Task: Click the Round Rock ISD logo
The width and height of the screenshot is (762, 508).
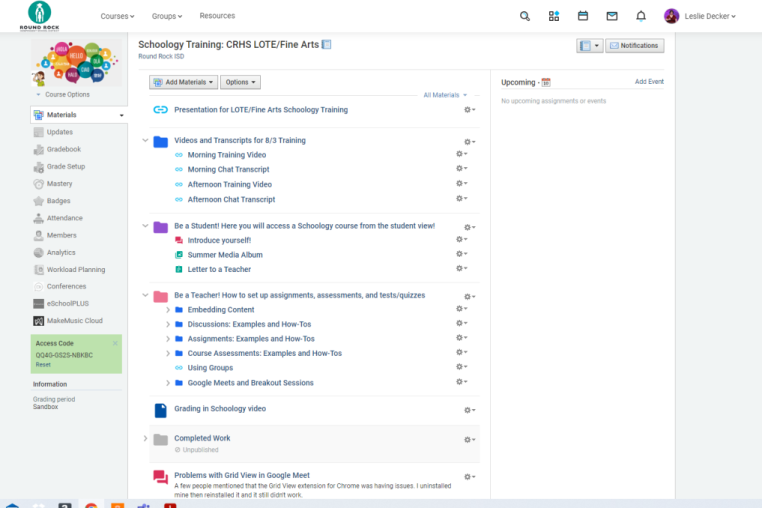Action: pos(39,16)
